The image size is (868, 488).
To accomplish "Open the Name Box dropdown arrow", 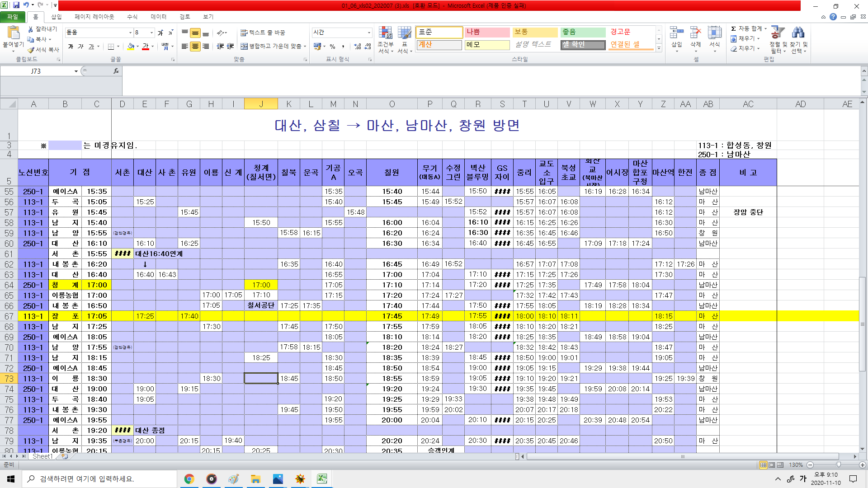I will click(x=75, y=71).
